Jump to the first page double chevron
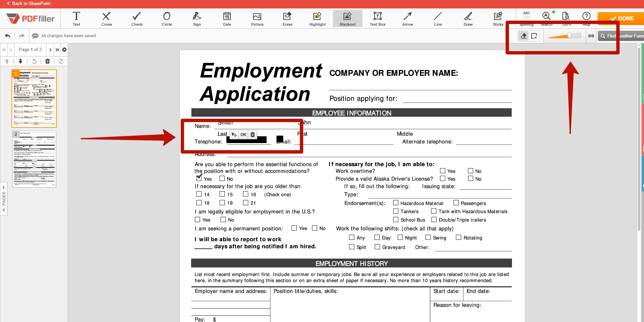 tap(4, 50)
